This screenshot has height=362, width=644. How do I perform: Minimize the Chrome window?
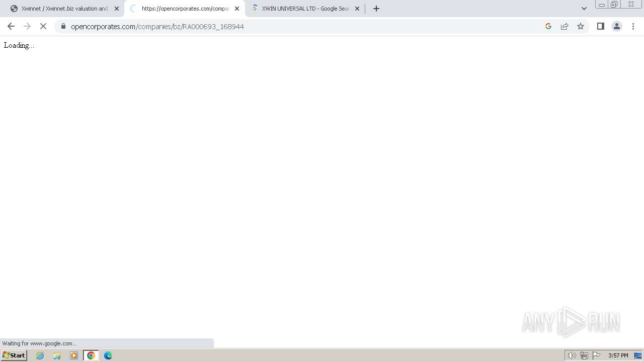click(602, 5)
